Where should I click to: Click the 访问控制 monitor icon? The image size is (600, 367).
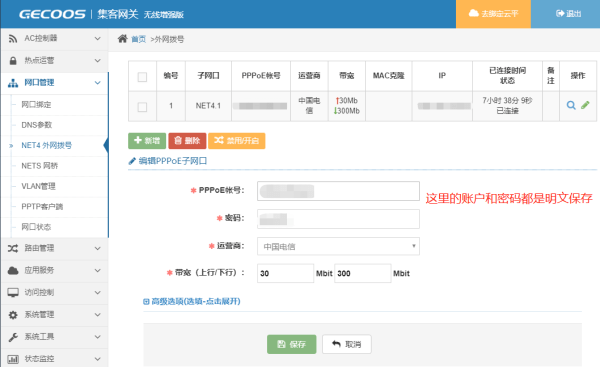(x=13, y=293)
